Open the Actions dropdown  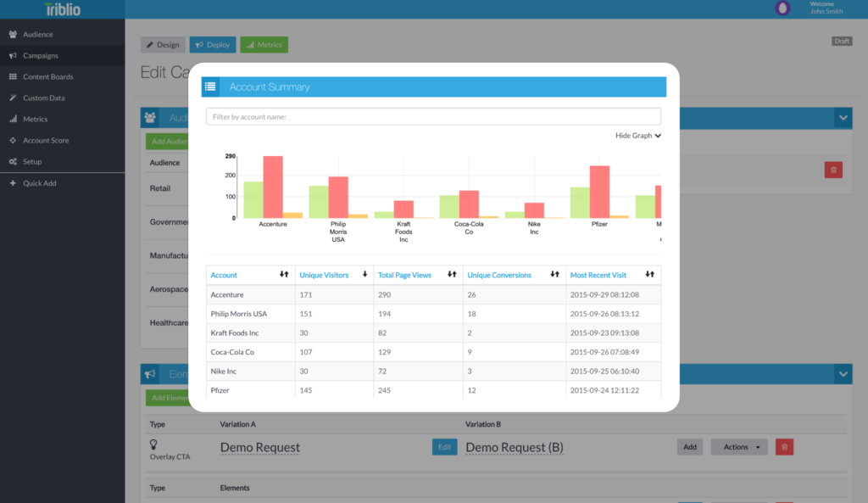click(739, 447)
